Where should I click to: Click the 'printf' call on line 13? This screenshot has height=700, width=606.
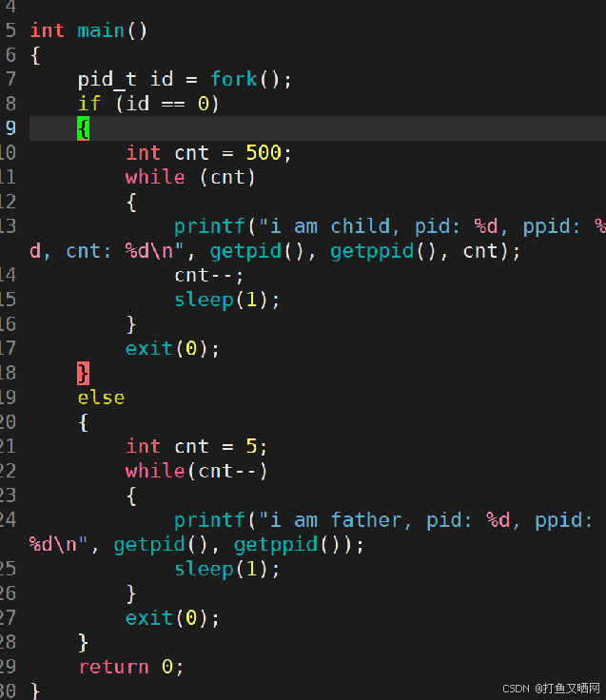point(210,226)
